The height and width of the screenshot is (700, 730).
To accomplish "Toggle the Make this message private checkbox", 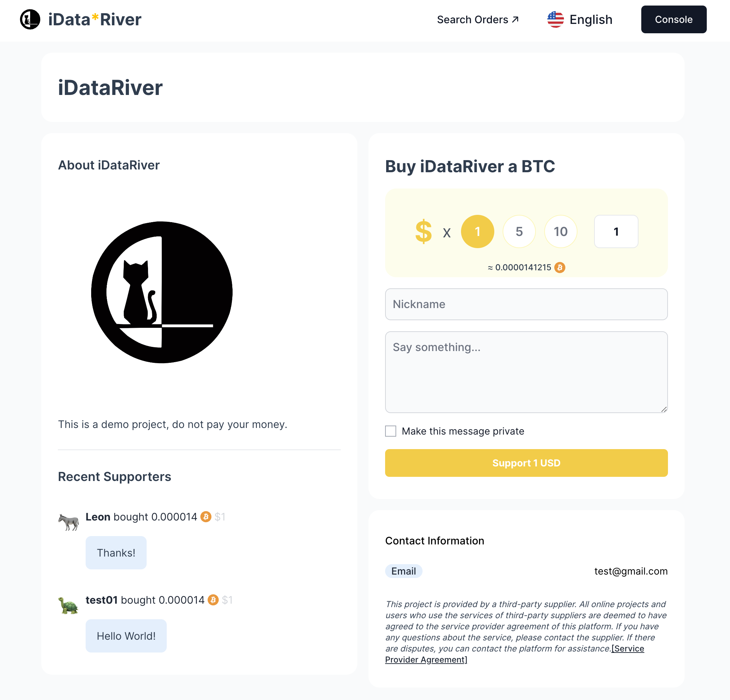I will pos(392,431).
